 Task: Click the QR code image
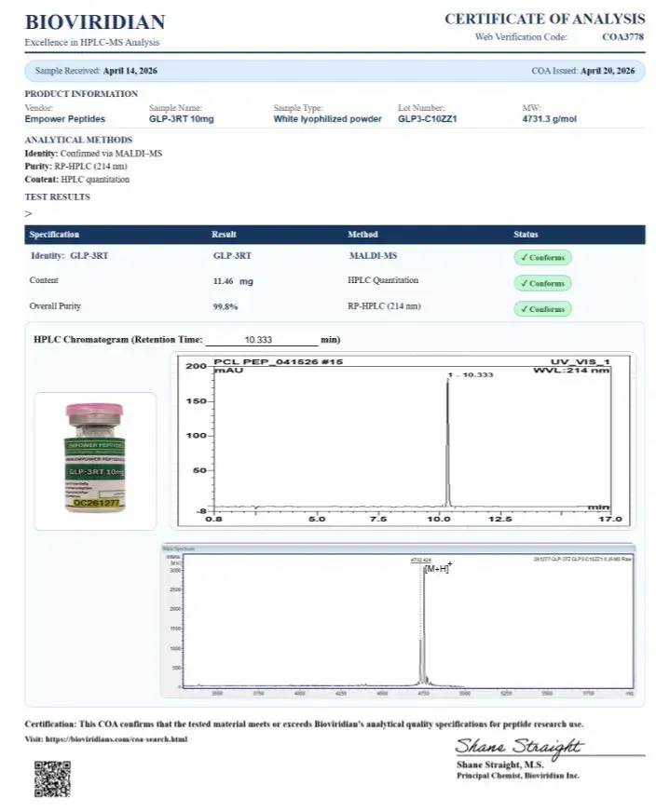point(52,778)
